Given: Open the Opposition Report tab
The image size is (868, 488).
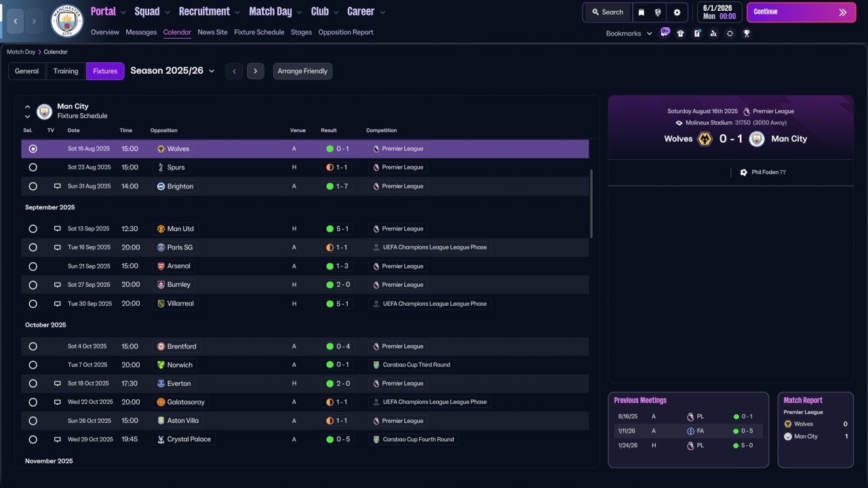Looking at the screenshot, I should 346,33.
